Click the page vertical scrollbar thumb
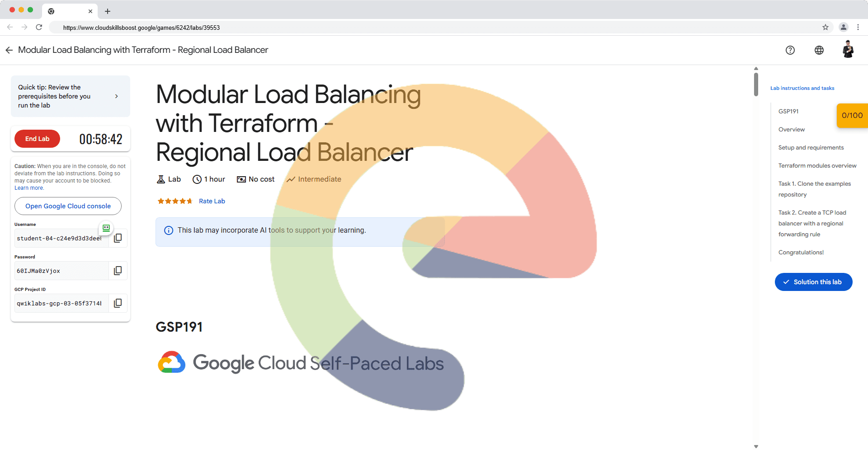This screenshot has width=868, height=450. (756, 84)
